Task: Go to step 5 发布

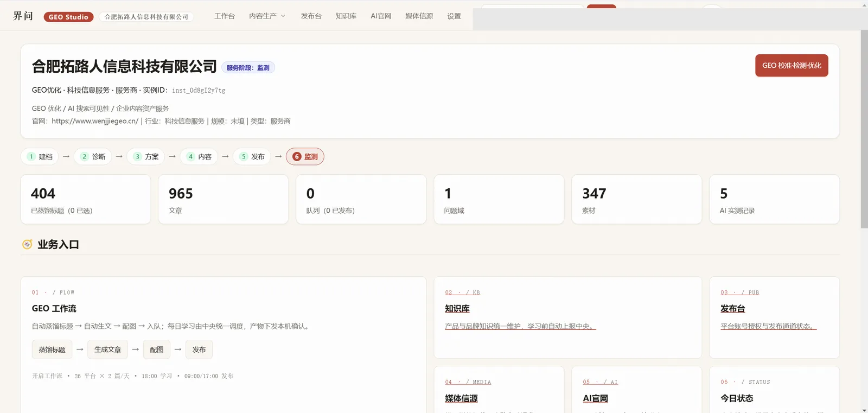Action: 252,156
